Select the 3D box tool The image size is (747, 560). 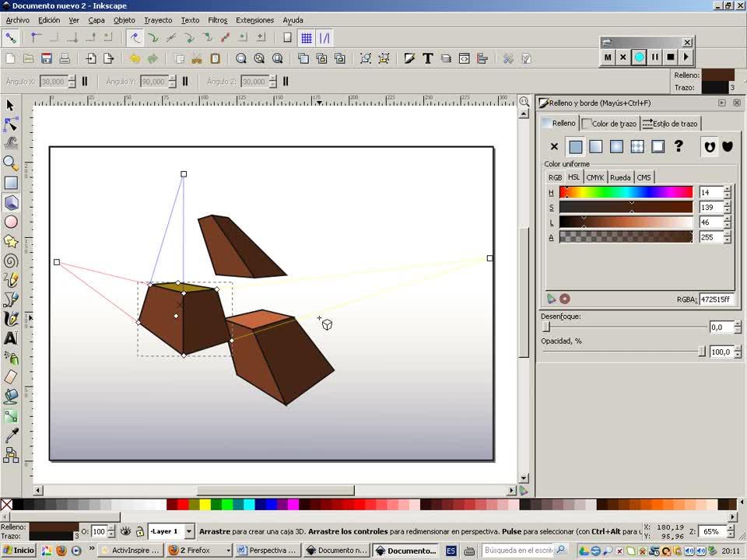[11, 203]
